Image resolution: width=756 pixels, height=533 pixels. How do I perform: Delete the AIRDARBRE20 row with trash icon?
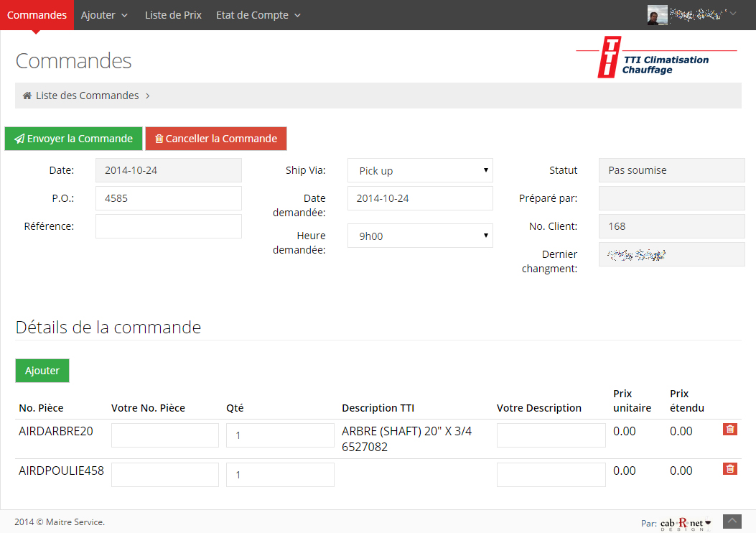[x=729, y=430]
